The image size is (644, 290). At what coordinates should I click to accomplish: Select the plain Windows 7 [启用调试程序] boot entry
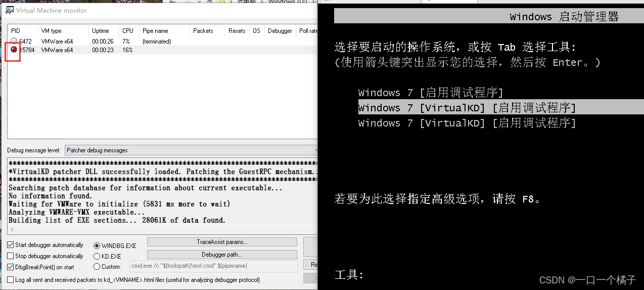[431, 93]
